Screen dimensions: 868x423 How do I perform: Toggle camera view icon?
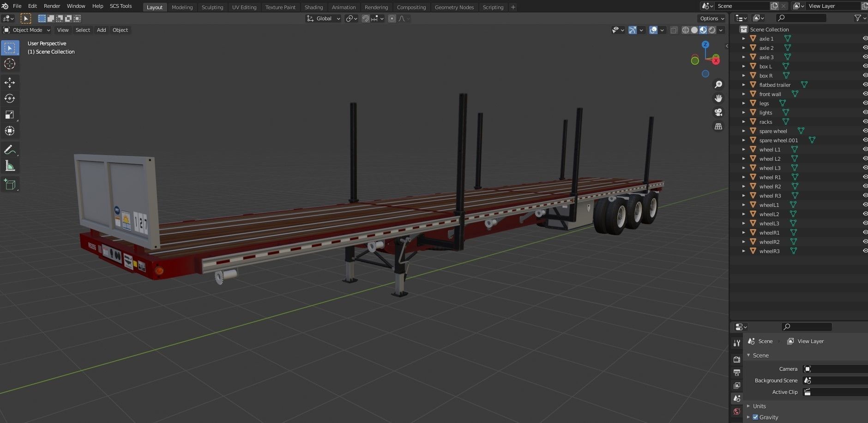pyautogui.click(x=718, y=112)
